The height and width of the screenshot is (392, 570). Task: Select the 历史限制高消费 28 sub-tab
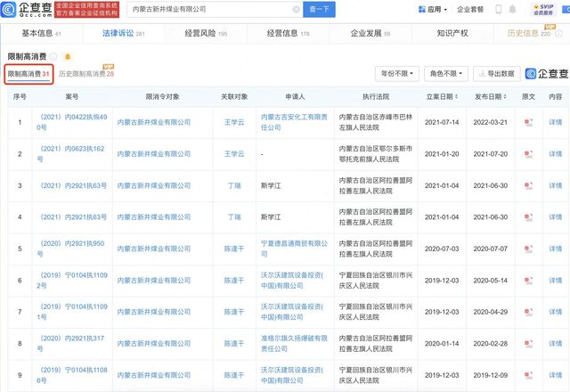click(x=86, y=74)
